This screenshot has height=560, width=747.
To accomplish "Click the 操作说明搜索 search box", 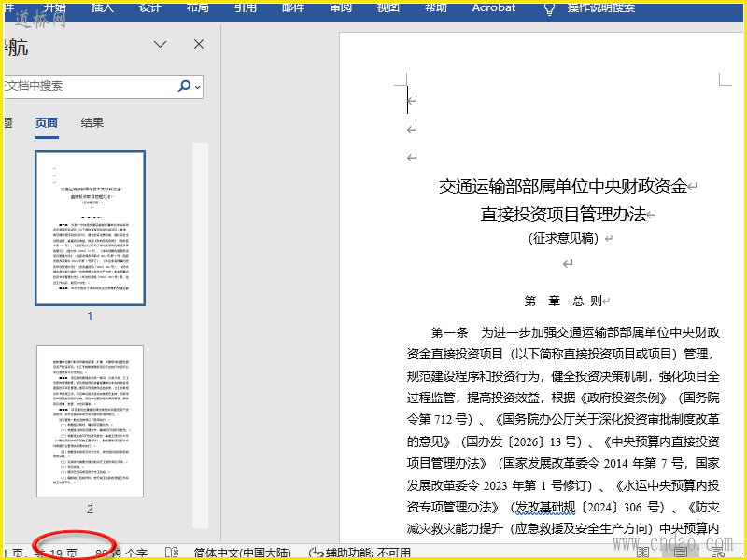I will point(600,7).
